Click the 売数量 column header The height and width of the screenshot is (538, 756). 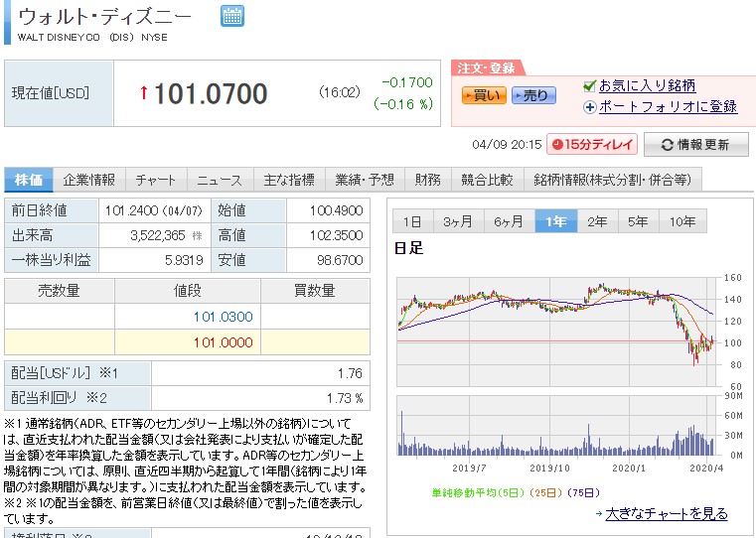(x=60, y=291)
